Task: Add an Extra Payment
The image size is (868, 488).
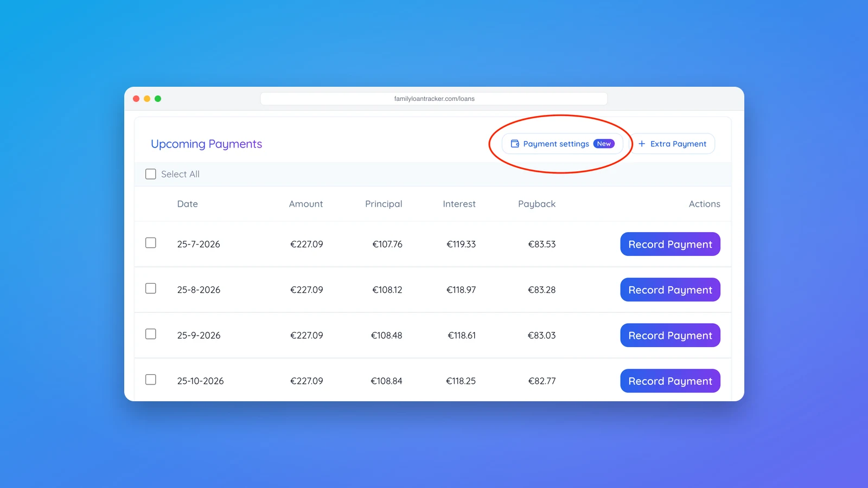Action: pos(672,144)
